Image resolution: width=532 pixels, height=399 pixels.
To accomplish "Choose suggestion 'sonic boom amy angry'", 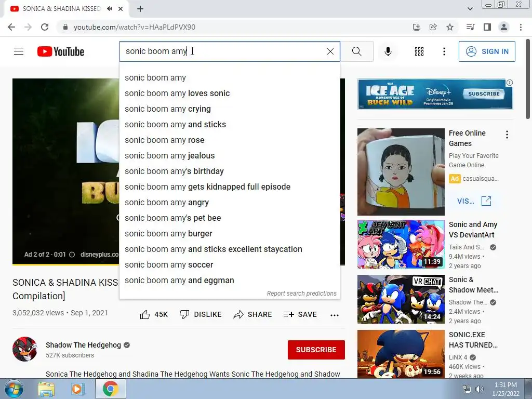I will [x=229, y=203].
